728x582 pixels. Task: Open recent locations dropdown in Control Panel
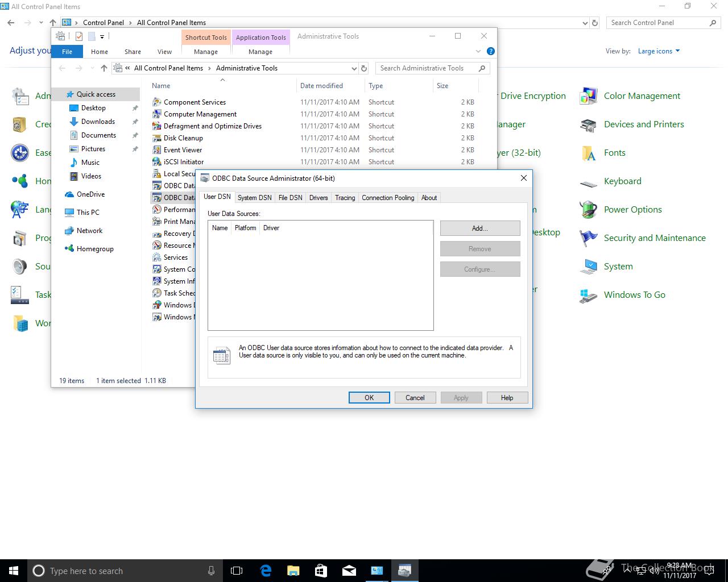point(41,23)
